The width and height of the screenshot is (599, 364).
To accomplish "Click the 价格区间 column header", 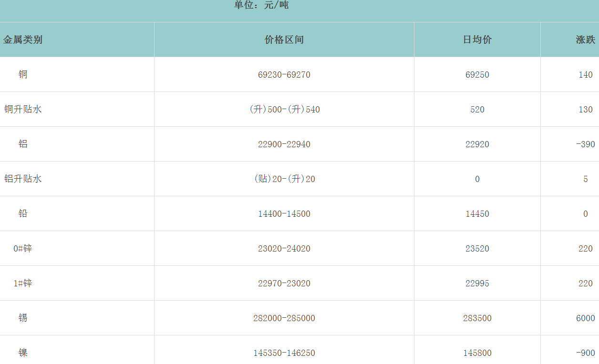I will (284, 40).
